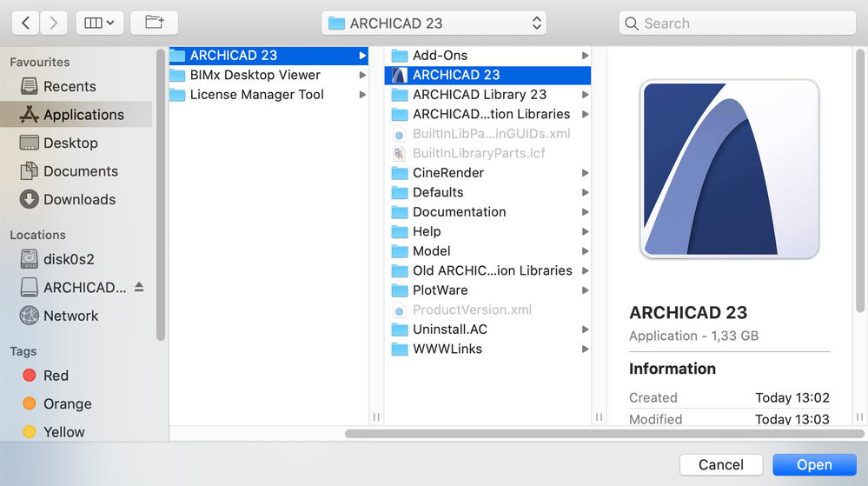Screen dimensions: 868x486
Task: Select disk0s2 under Locations
Action: pos(76,259)
